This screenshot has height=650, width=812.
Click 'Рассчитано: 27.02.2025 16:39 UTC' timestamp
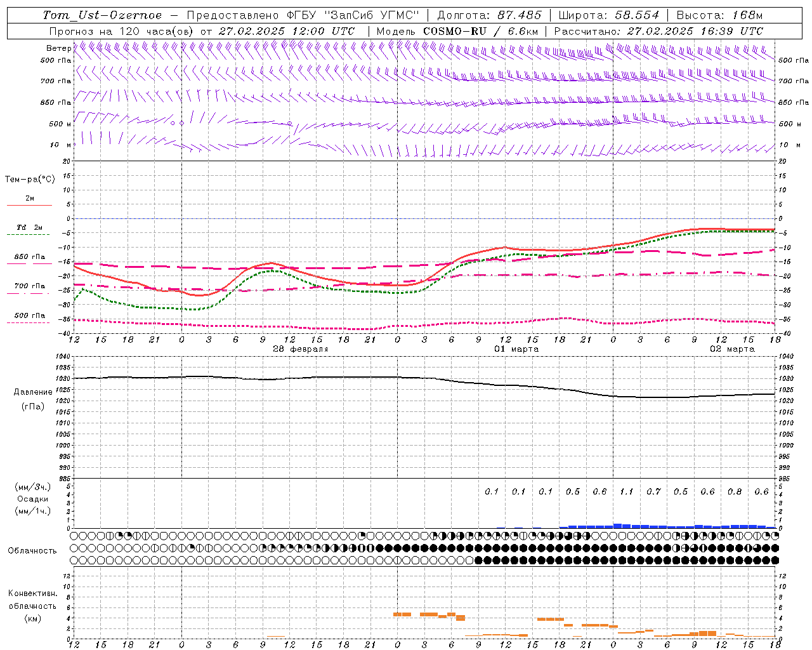pos(658,31)
